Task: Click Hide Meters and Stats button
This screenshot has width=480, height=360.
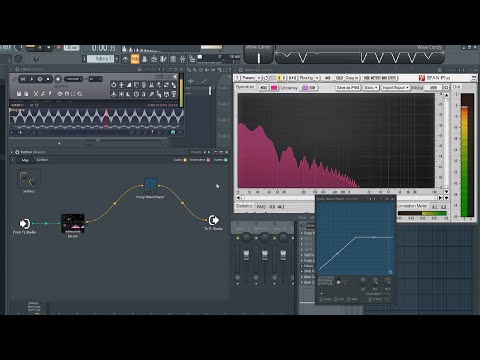Action: click(x=380, y=78)
